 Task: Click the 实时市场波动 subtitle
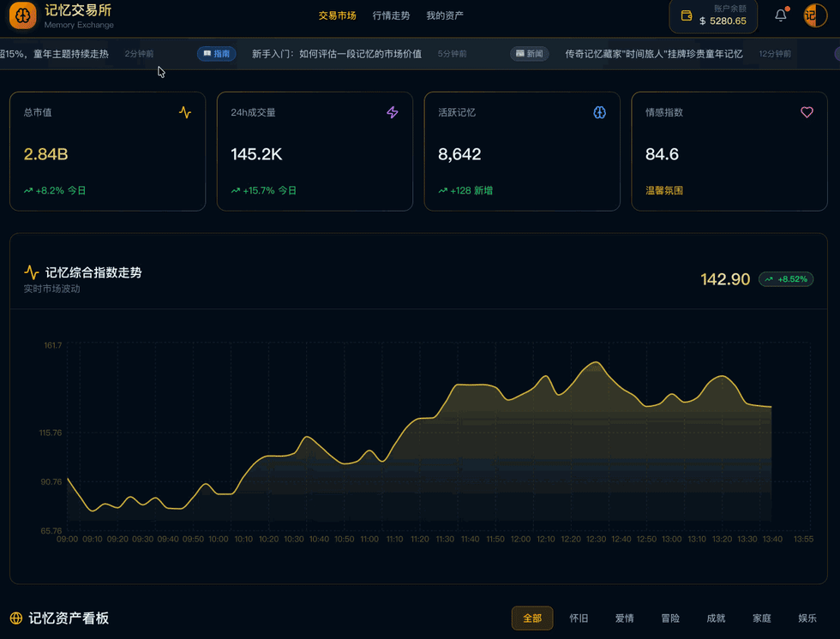pyautogui.click(x=51, y=289)
